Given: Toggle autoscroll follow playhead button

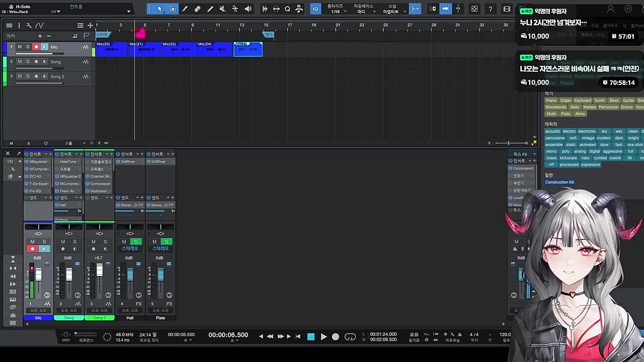Looking at the screenshot, I should coord(445,9).
